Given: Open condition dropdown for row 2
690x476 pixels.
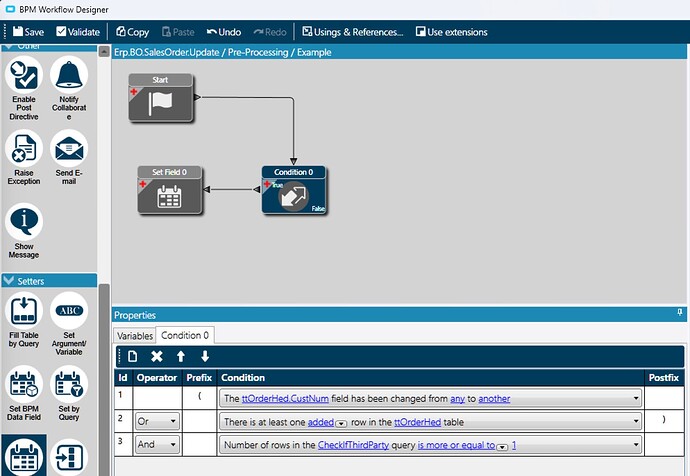Looking at the screenshot, I should click(636, 421).
